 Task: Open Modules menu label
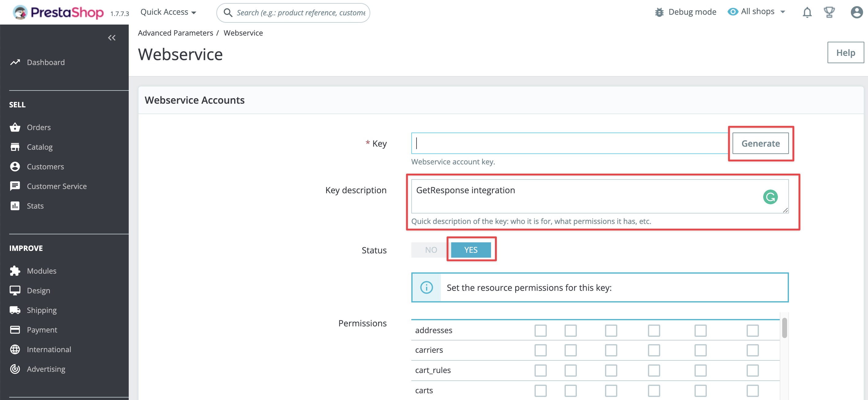click(x=41, y=271)
